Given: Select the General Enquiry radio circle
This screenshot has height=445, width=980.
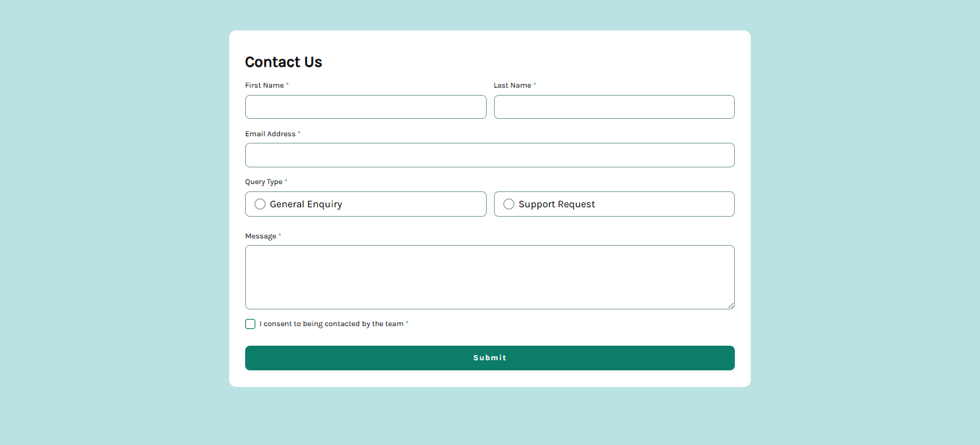Looking at the screenshot, I should [x=260, y=204].
